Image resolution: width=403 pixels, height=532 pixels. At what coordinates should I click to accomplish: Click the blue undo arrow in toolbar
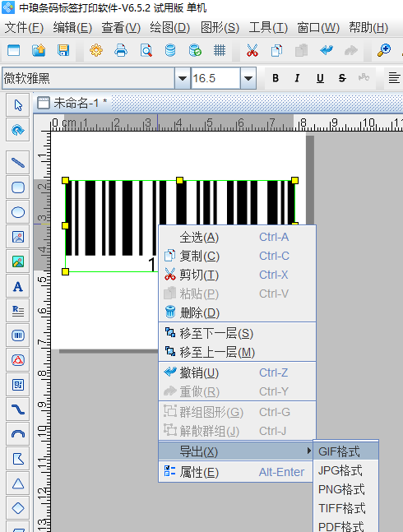(x=327, y=50)
